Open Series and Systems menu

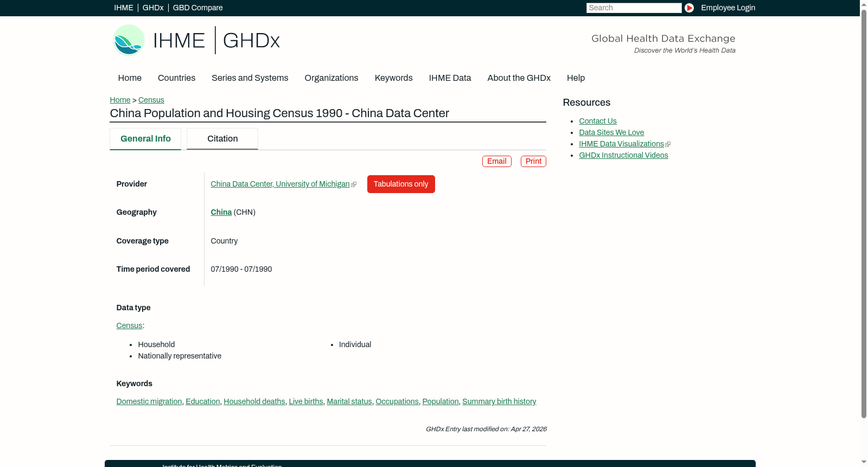[x=250, y=78]
